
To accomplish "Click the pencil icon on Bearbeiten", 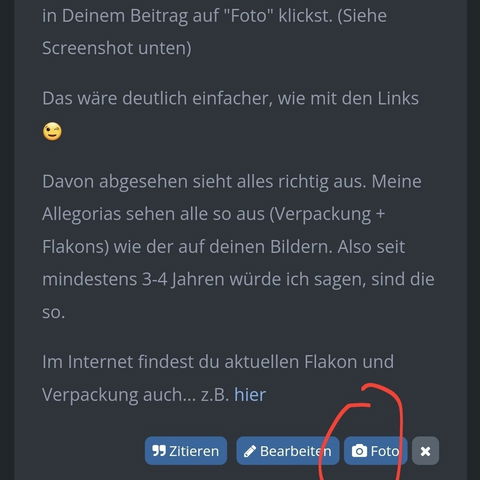I will point(250,451).
